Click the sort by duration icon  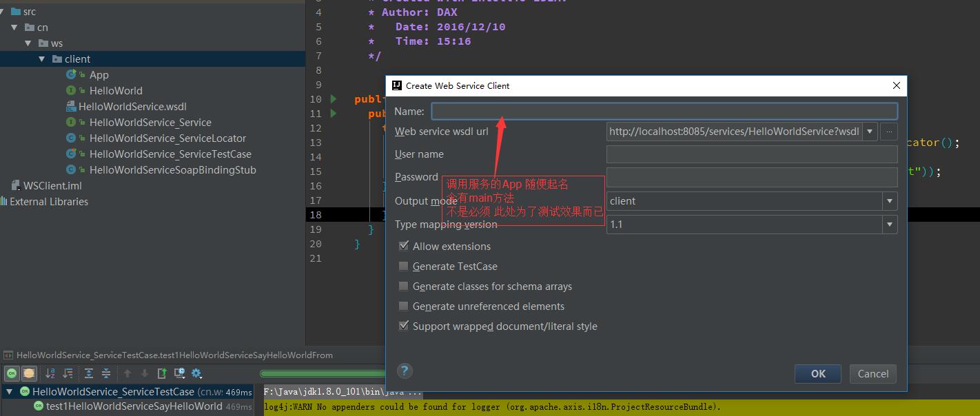pos(68,373)
